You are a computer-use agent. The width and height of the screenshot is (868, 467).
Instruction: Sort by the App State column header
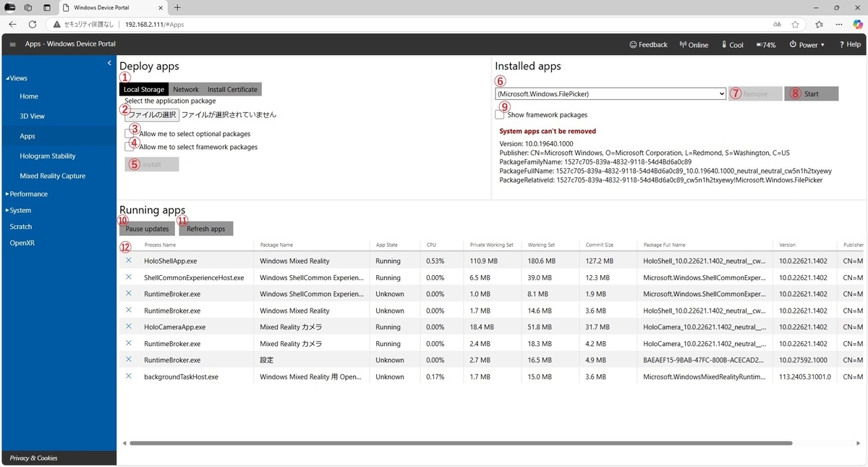[x=386, y=245]
